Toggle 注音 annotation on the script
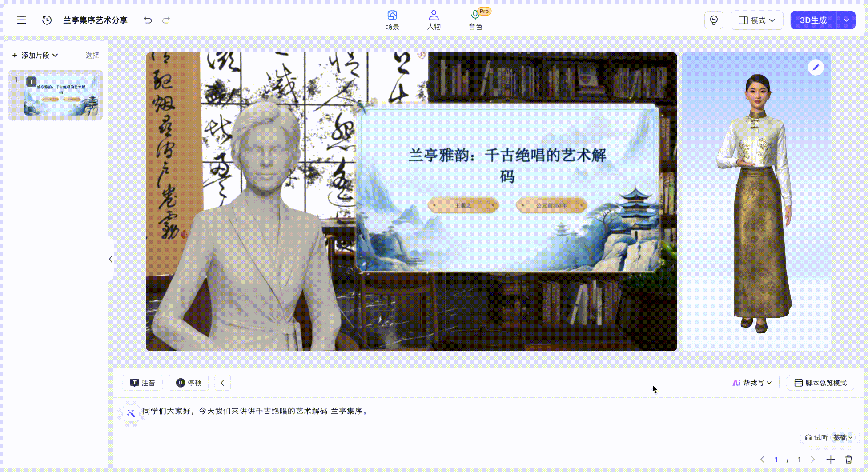 click(142, 383)
